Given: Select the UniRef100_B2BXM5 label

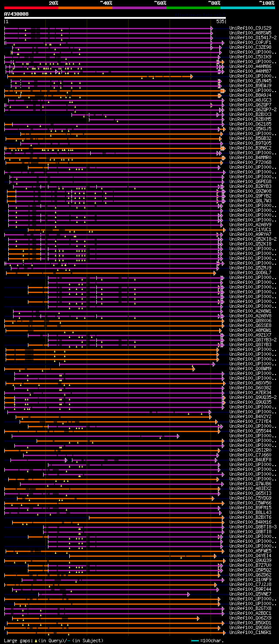Looking at the screenshot, I should coord(250,119).
